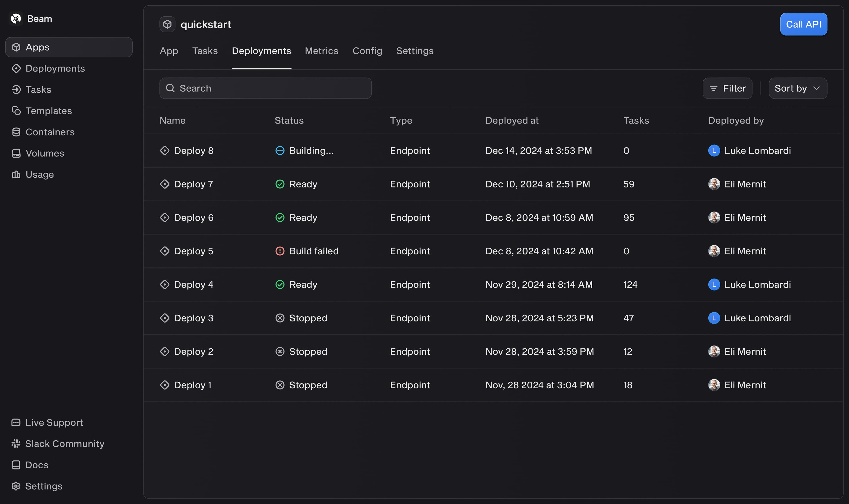The image size is (849, 504).
Task: Expand the Sort by dropdown
Action: pos(797,88)
